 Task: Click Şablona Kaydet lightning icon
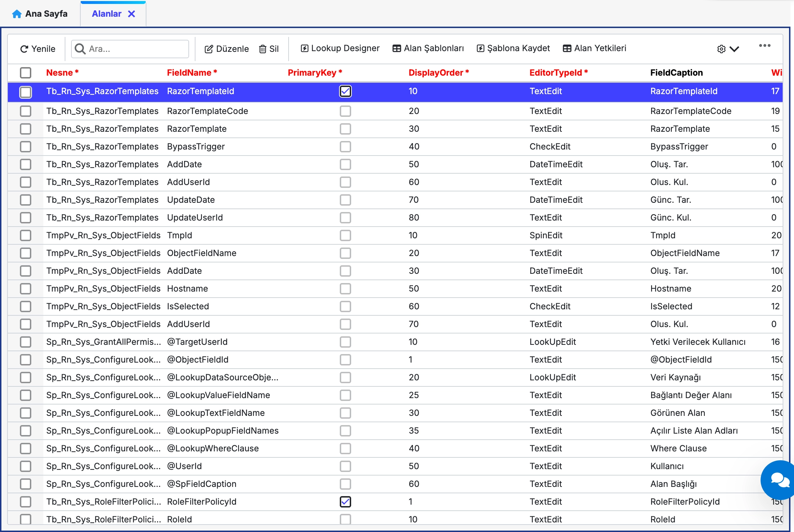tap(481, 48)
